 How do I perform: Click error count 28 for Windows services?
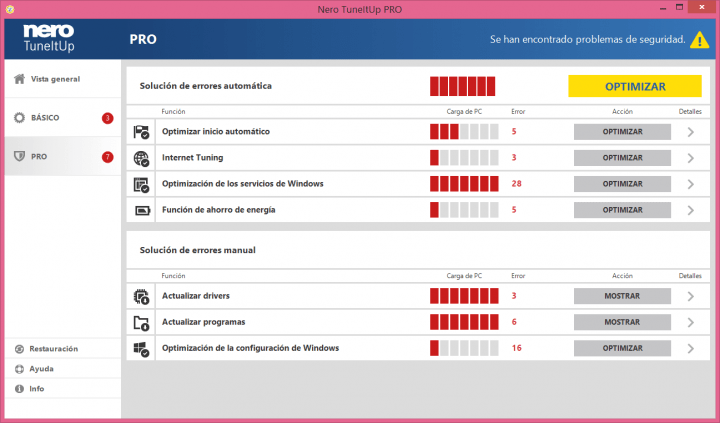(x=517, y=184)
